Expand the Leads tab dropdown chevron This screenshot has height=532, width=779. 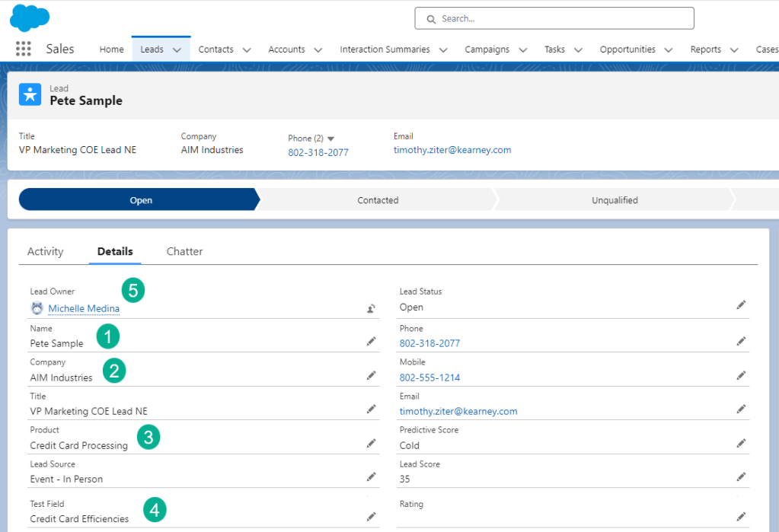tap(177, 50)
